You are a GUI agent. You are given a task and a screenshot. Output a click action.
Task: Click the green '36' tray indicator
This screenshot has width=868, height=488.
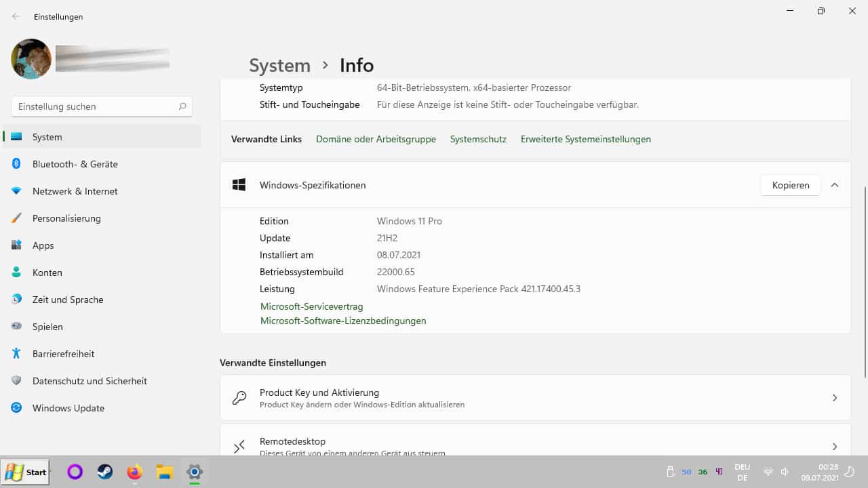coord(703,472)
